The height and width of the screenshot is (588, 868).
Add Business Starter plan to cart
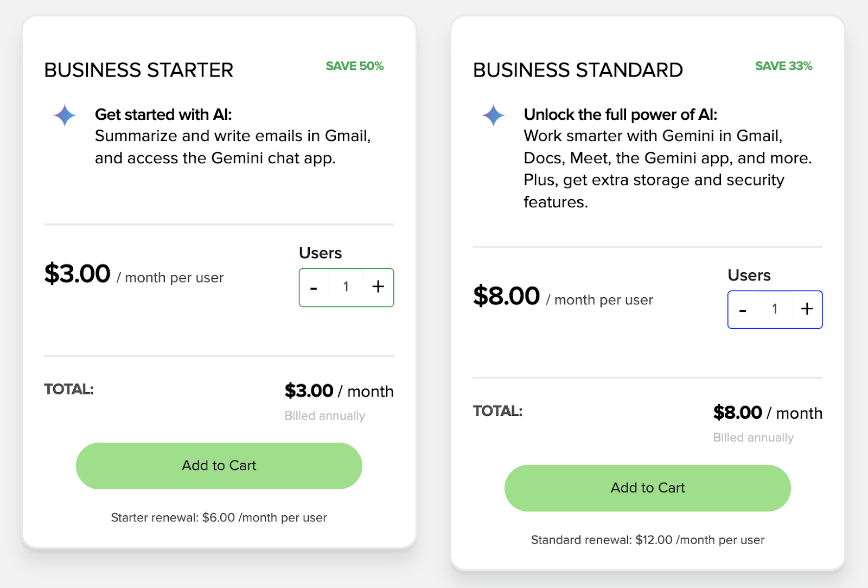[219, 466]
